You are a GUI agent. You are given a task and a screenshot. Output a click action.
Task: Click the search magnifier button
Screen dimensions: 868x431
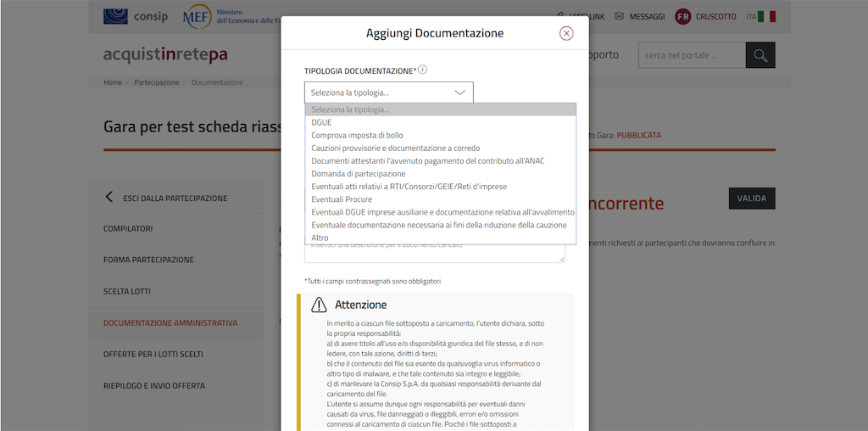tap(760, 55)
